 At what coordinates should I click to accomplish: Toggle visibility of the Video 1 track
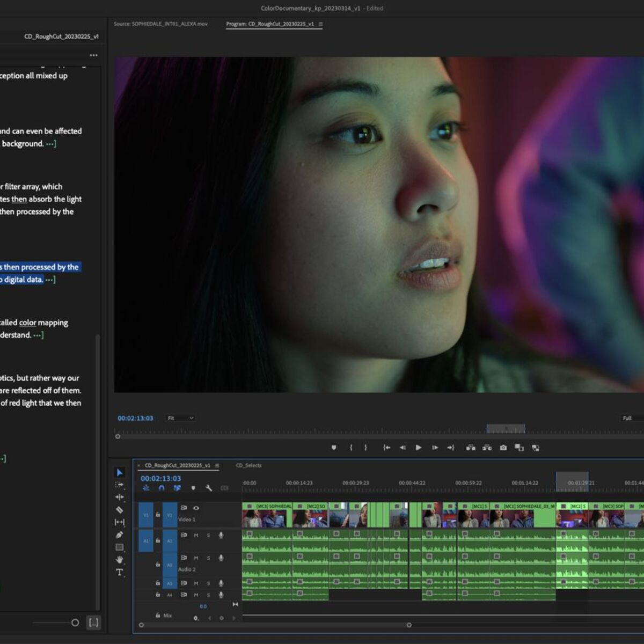[196, 508]
